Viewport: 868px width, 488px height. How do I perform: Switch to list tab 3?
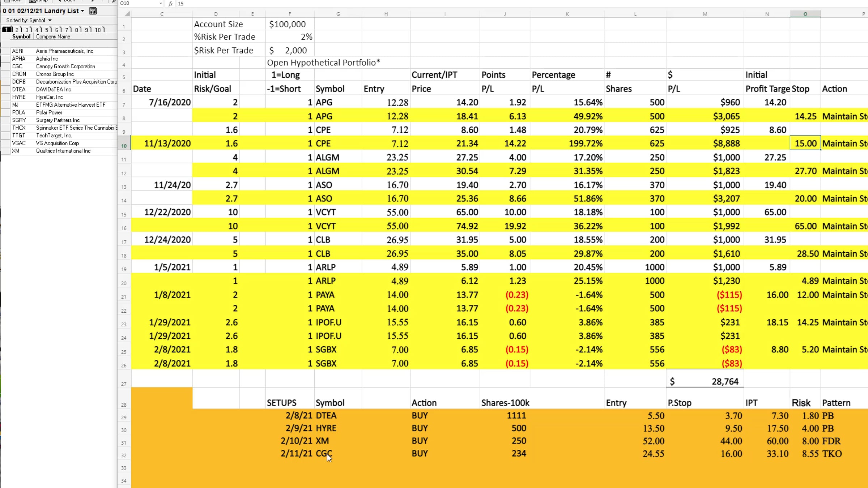(x=28, y=30)
